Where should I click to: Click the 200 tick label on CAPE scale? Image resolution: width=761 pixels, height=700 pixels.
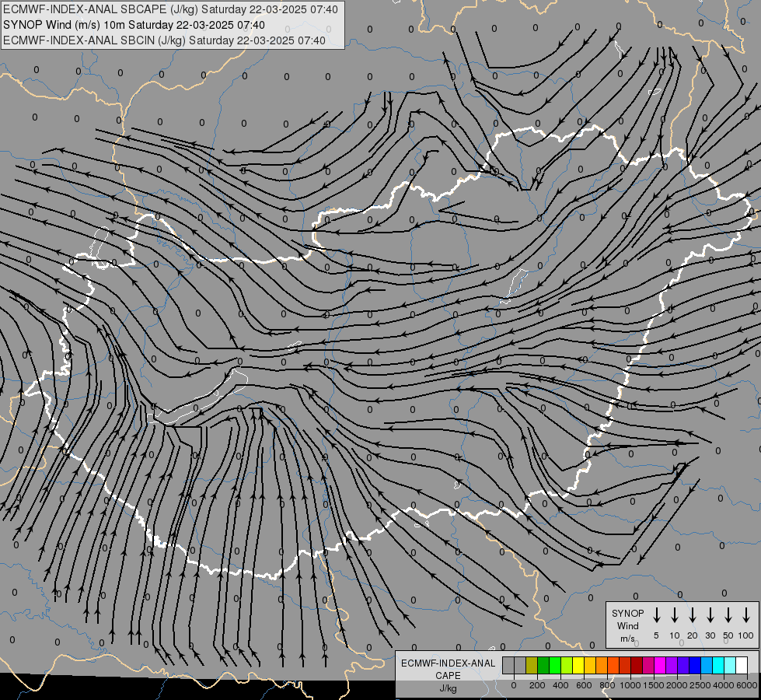click(537, 685)
